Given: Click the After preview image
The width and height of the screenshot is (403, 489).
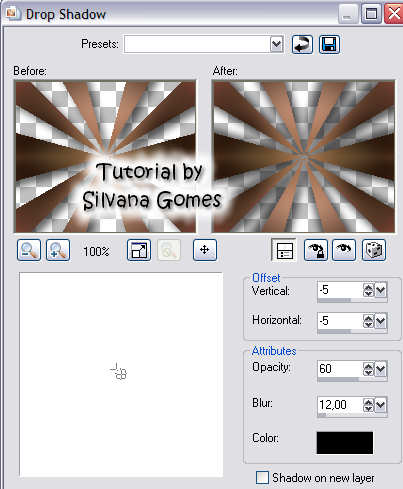Looking at the screenshot, I should pyautogui.click(x=304, y=157).
